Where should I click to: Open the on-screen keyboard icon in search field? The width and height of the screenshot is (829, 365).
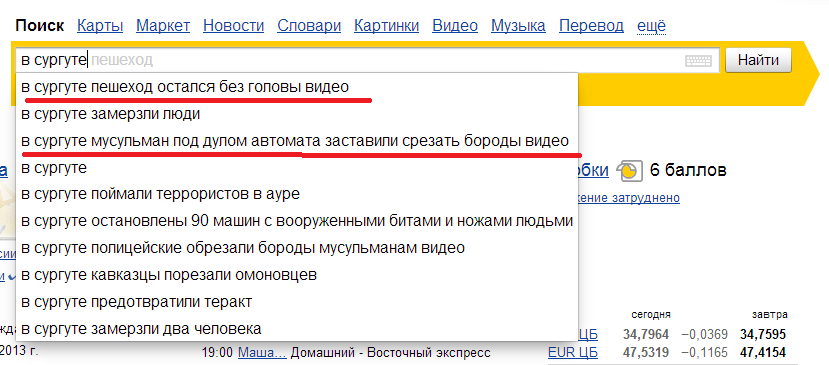pyautogui.click(x=698, y=61)
